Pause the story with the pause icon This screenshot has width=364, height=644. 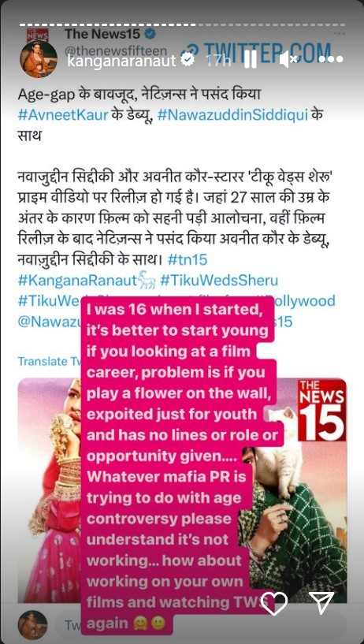[251, 60]
